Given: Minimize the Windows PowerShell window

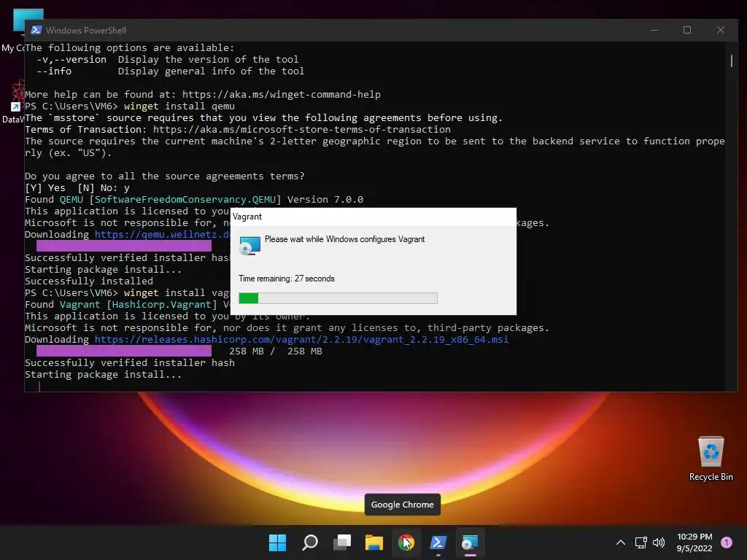Looking at the screenshot, I should coord(654,30).
